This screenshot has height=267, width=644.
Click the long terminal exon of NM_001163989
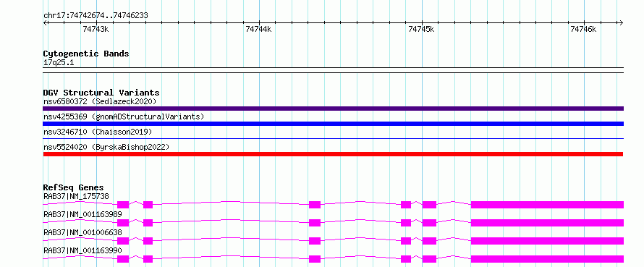[x=547, y=223]
